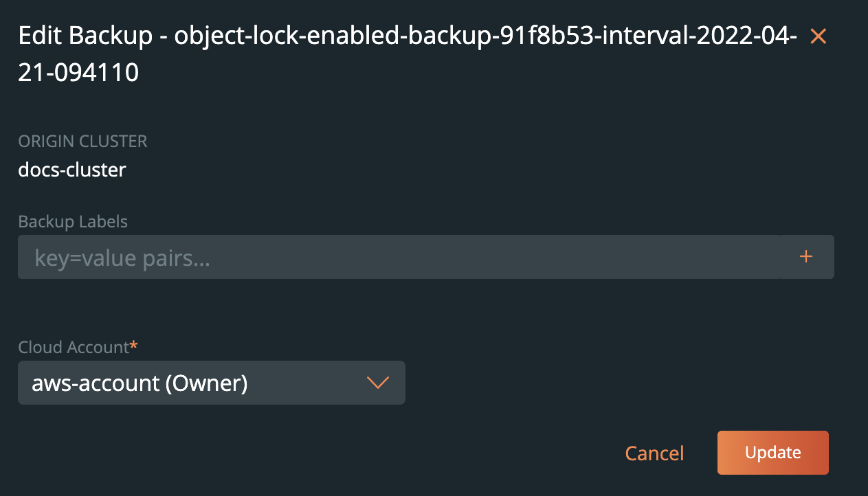
Task: Click the ORIGIN CLUSTER heading
Action: 82,142
